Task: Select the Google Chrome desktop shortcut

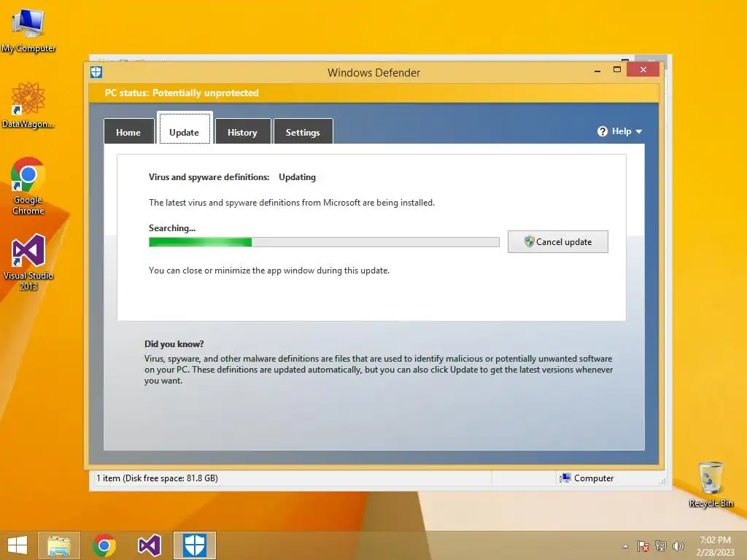Action: pyautogui.click(x=28, y=186)
